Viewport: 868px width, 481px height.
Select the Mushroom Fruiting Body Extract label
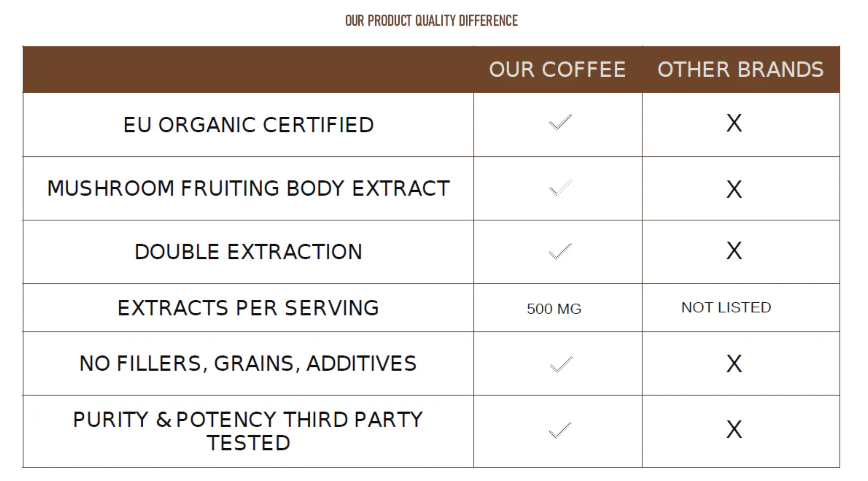click(249, 188)
